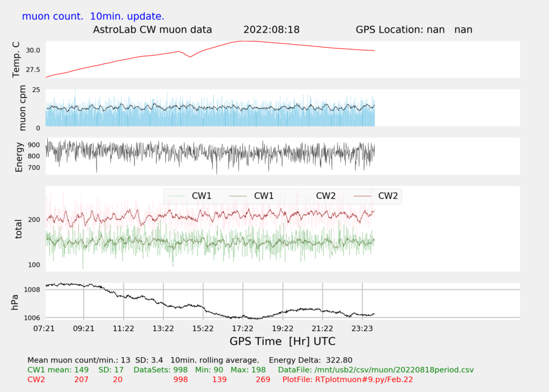Click the '09:21' time tick label
This screenshot has height=392, width=549.
coord(84,329)
